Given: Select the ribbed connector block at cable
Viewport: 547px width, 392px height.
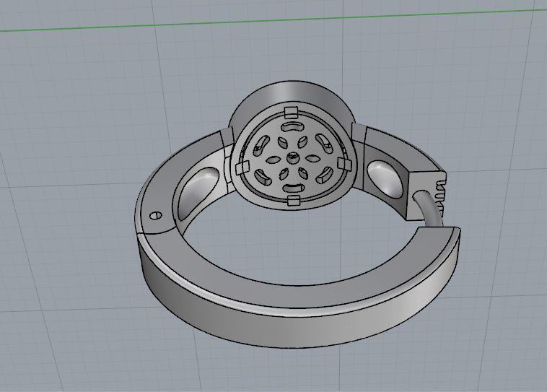Looking at the screenshot, I should point(426,195).
